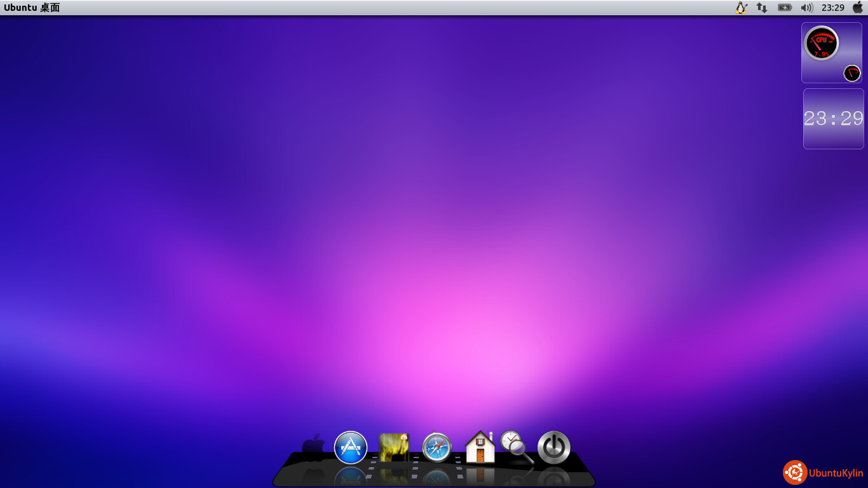Click the 23:29 clock in top panel
The height and width of the screenshot is (488, 868).
[x=832, y=8]
